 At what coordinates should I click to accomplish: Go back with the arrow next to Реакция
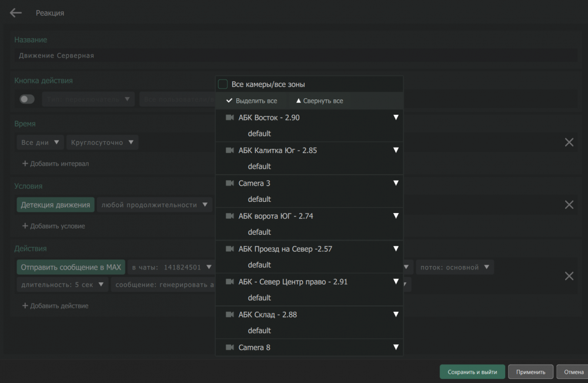pos(16,13)
